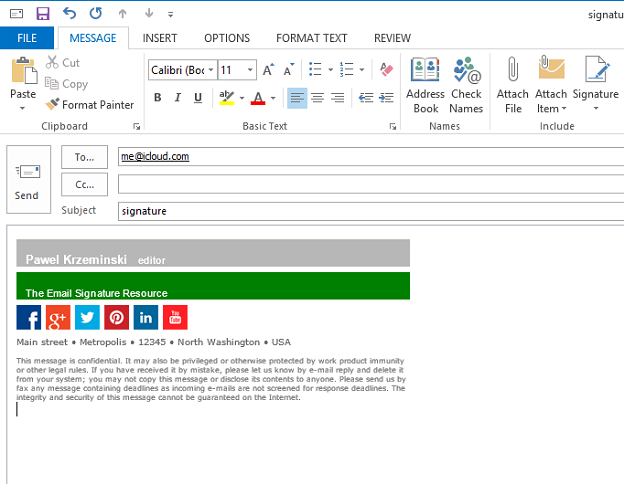Click the Clear All Formatting eraser icon
The height and width of the screenshot is (484, 624).
point(386,70)
